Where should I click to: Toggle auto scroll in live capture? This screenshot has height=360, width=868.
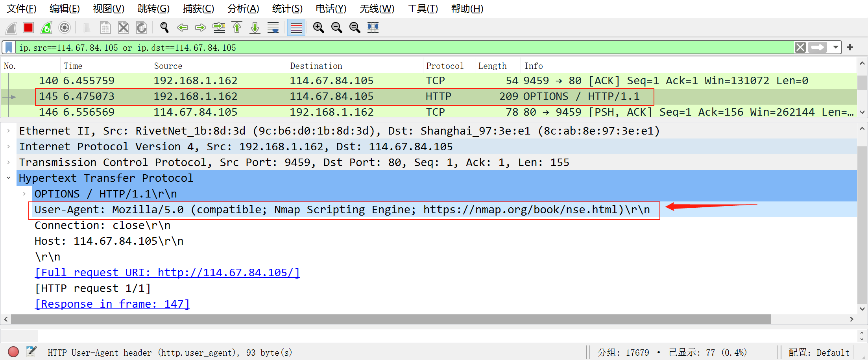pos(273,28)
